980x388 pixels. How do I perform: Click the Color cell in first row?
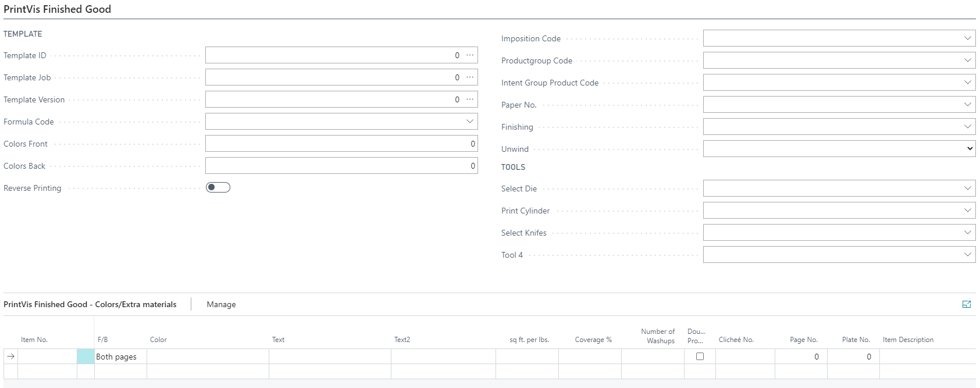208,357
